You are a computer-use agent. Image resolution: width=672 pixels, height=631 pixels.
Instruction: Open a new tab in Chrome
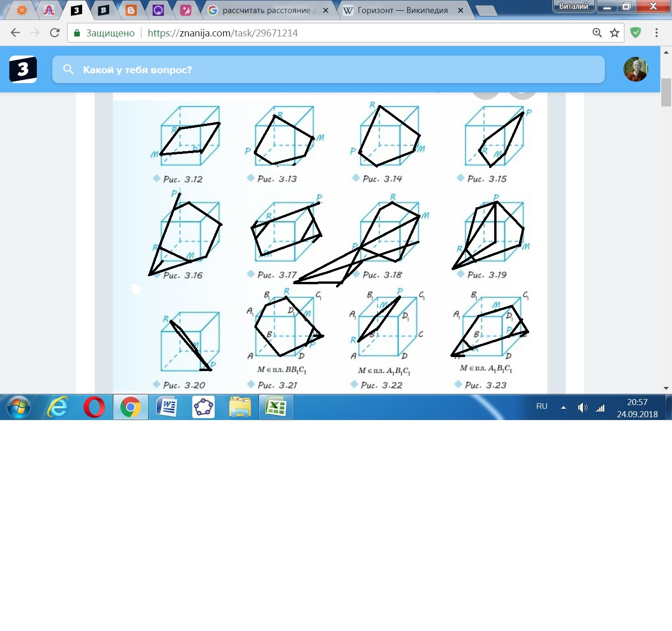tap(486, 11)
